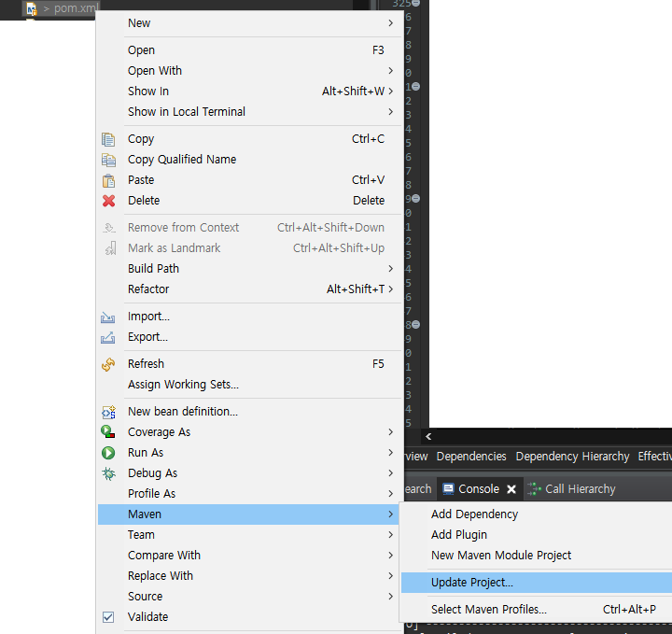The width and height of the screenshot is (672, 634).
Task: Switch to Dependencies tab in pom editor
Action: pyautogui.click(x=471, y=457)
